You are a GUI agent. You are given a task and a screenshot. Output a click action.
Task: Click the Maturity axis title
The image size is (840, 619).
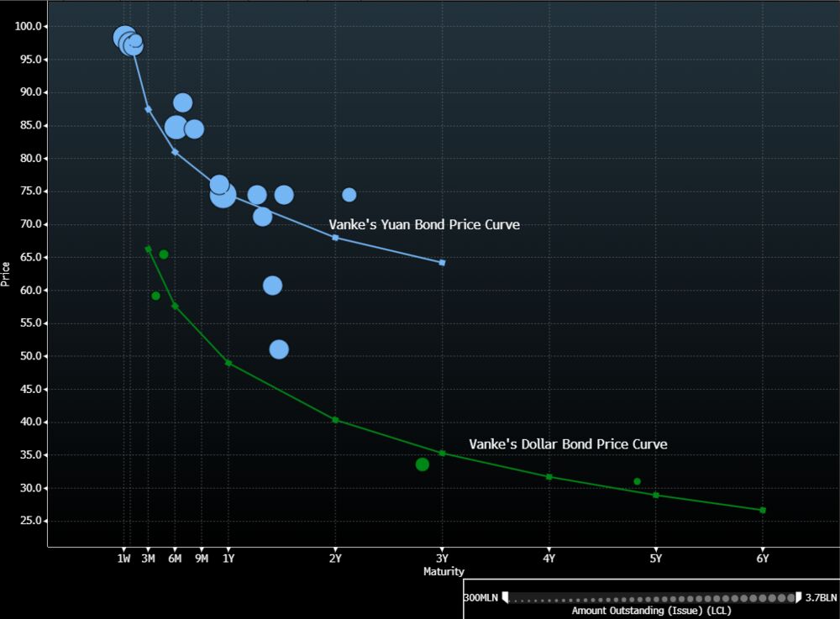point(444,571)
